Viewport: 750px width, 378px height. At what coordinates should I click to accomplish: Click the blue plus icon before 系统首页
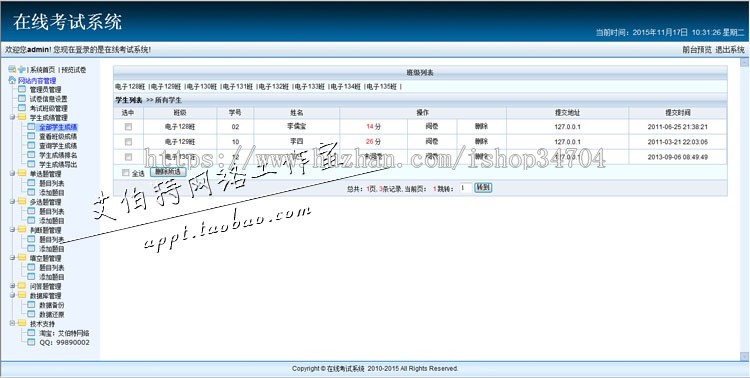(x=21, y=69)
